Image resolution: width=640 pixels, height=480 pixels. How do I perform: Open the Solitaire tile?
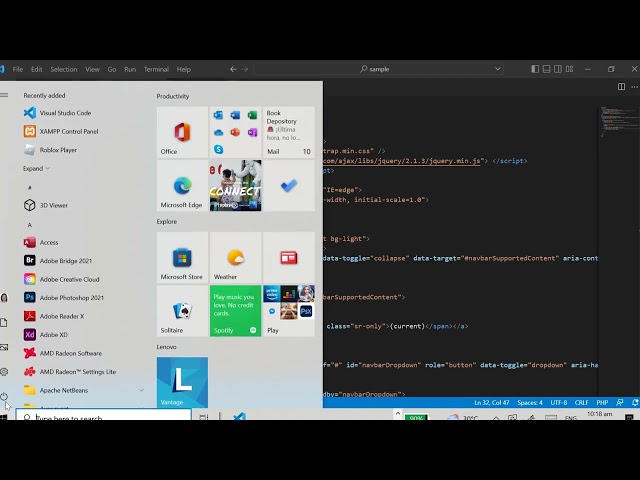click(x=182, y=311)
